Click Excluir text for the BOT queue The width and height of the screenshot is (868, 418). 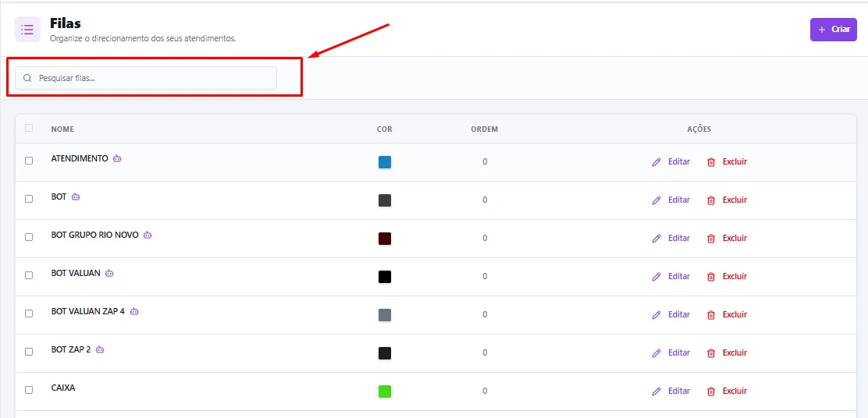(735, 200)
